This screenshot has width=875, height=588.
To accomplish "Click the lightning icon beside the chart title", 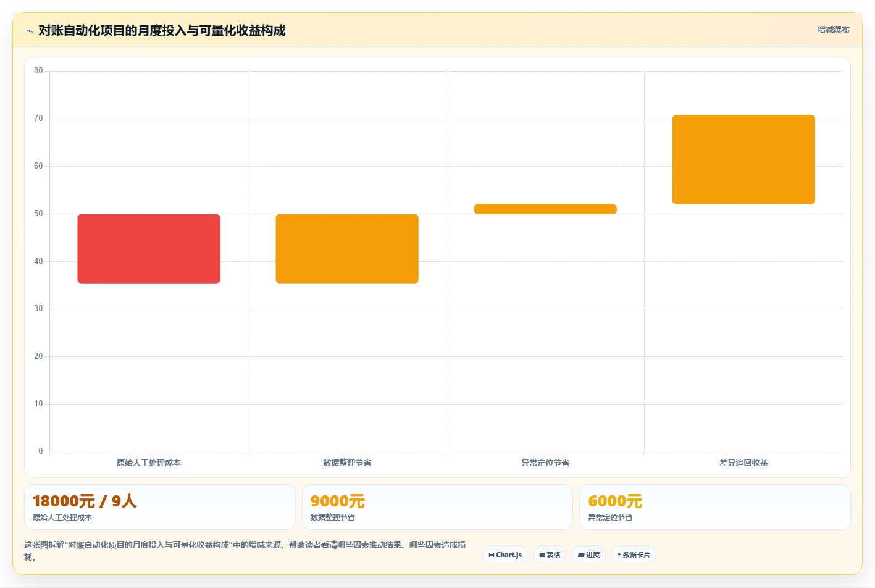I will (x=29, y=31).
